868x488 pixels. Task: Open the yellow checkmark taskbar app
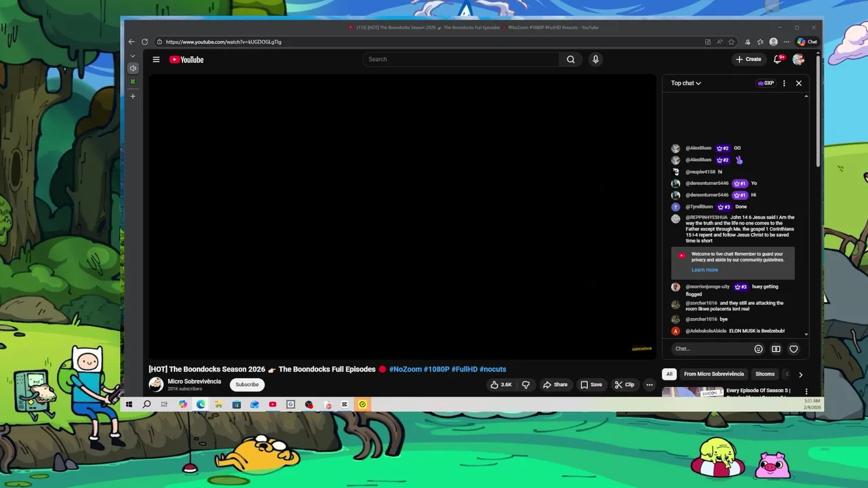pos(362,405)
